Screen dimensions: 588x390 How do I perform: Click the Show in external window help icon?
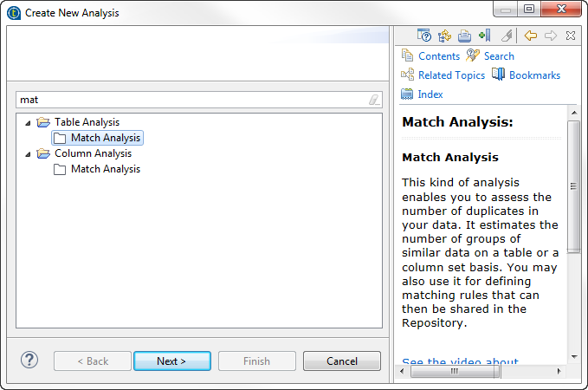(x=424, y=36)
